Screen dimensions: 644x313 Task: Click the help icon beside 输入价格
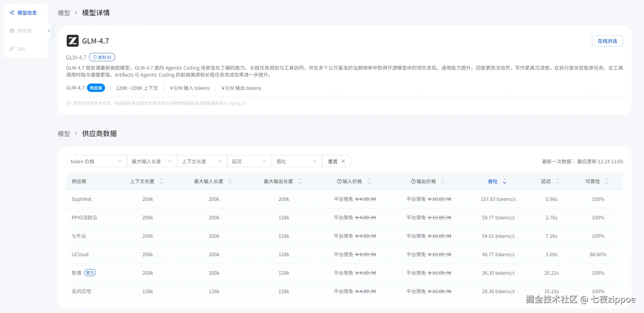[339, 181]
